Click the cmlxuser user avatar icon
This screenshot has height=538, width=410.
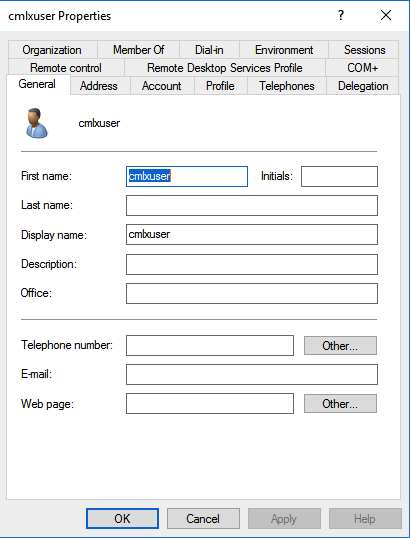point(36,123)
